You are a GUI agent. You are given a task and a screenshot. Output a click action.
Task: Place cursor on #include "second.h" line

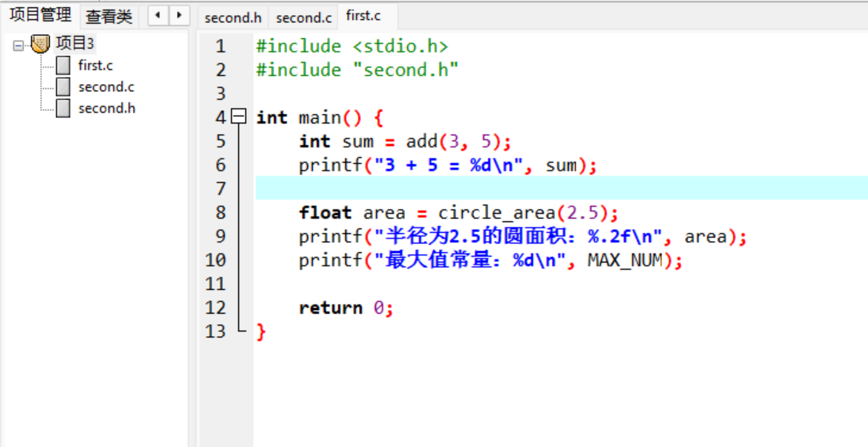(x=357, y=70)
